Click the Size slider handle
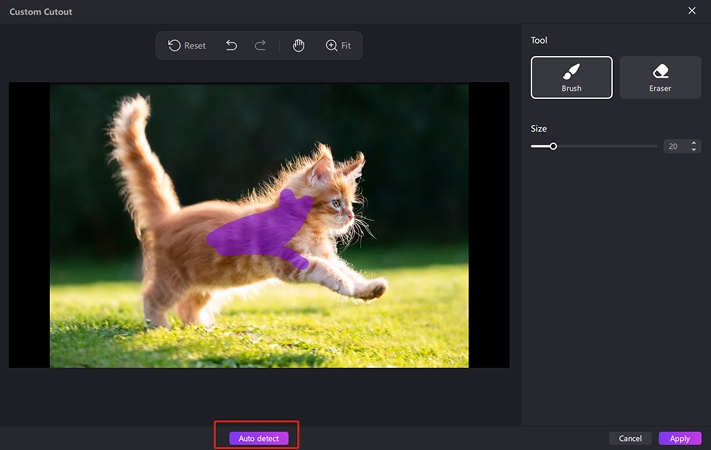Screen dimensions: 711x450 553,146
